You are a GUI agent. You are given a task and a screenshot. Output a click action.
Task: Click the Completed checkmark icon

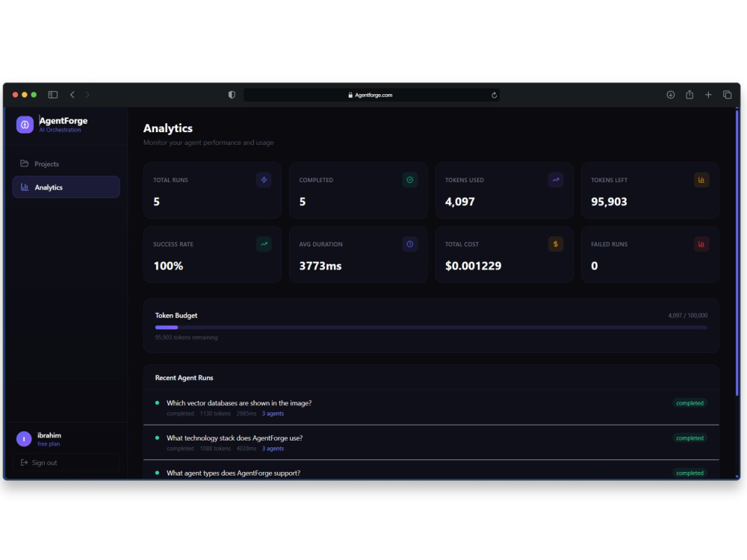pyautogui.click(x=409, y=180)
